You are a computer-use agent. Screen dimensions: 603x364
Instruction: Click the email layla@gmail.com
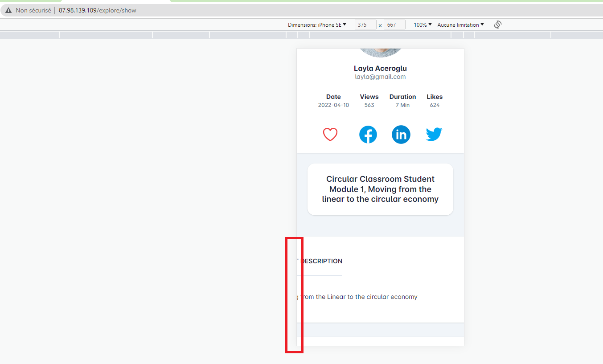380,77
